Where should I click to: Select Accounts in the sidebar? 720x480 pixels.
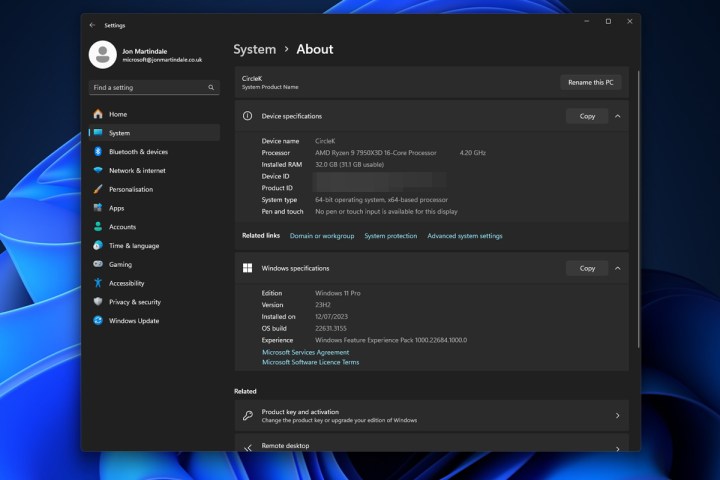click(x=122, y=227)
